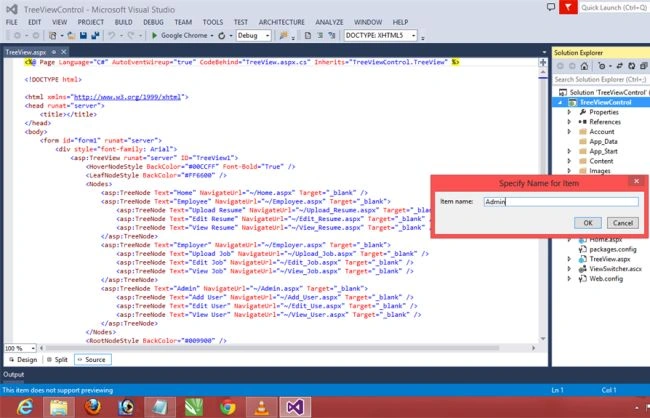Image resolution: width=650 pixels, height=418 pixels.
Task: Select ViewSwitcher.ascx in Solution Explorer
Action: point(615,269)
